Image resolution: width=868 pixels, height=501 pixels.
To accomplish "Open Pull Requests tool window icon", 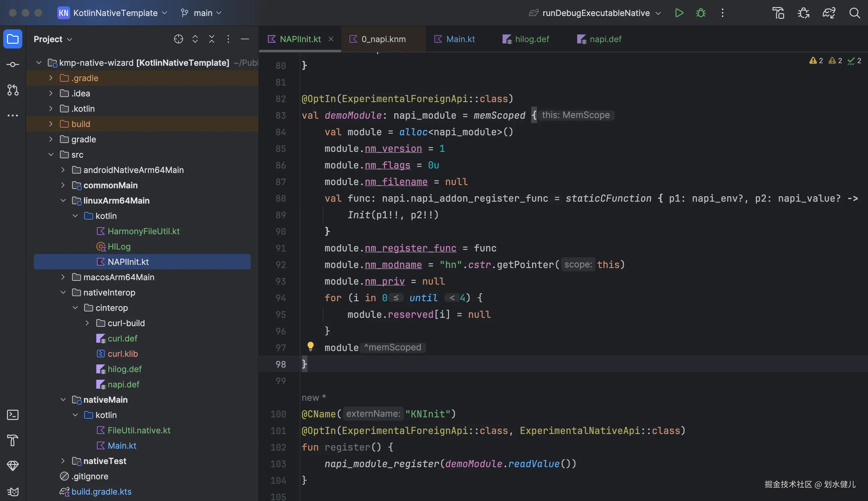I will point(13,90).
